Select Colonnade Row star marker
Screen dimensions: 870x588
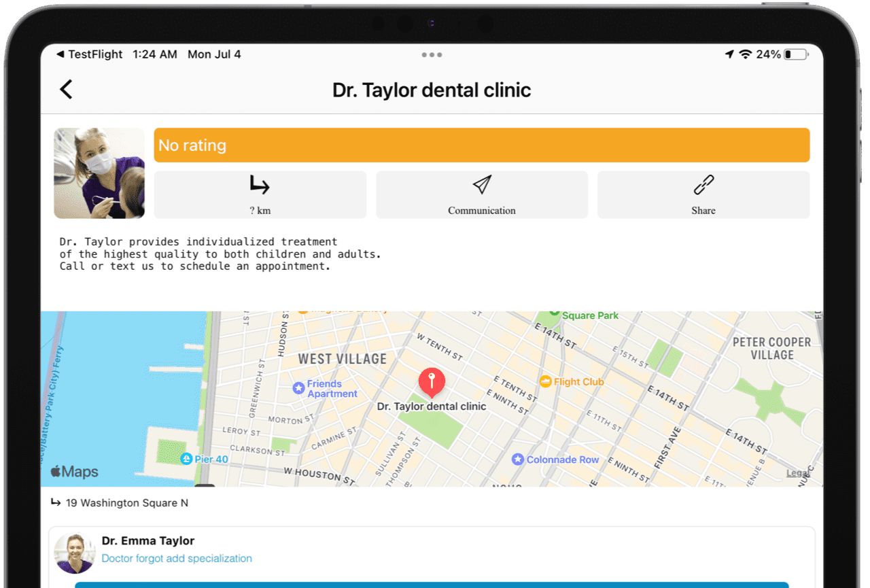[518, 460]
